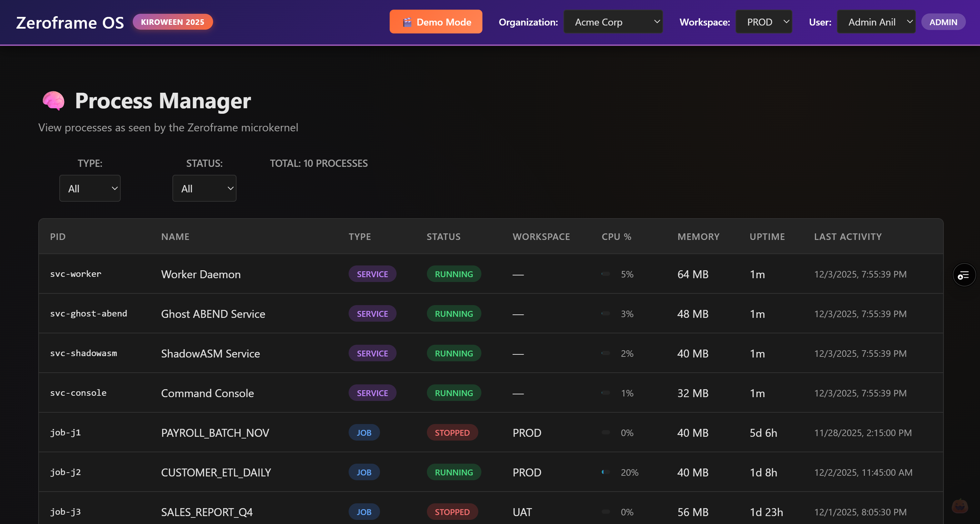Viewport: 980px width, 524px height.
Task: Click the KIROWEEN 2025 badge
Action: pyautogui.click(x=172, y=22)
